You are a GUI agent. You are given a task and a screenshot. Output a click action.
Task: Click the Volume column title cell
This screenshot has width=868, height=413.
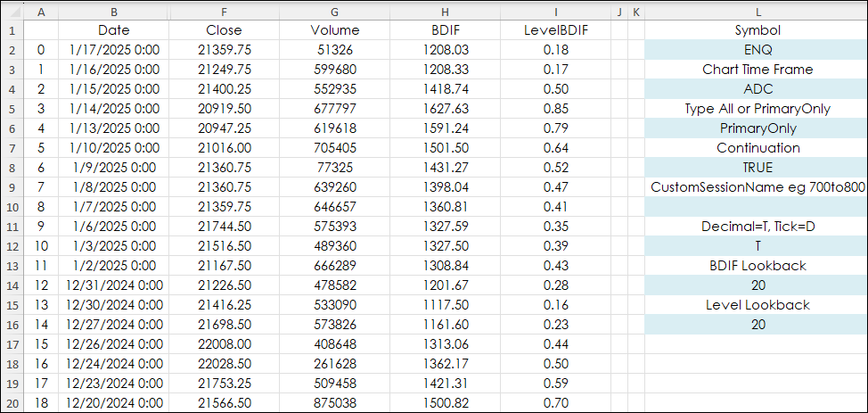(335, 29)
